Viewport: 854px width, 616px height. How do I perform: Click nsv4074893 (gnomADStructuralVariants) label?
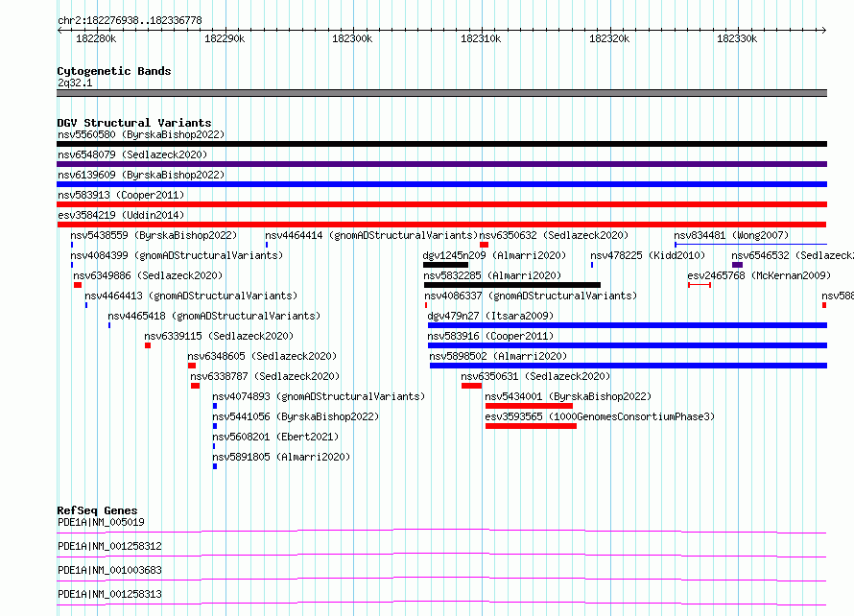(319, 396)
